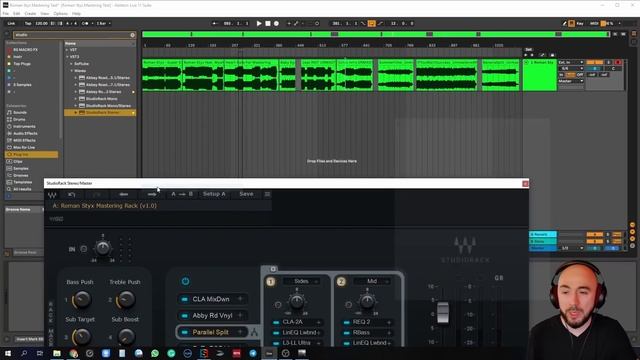Click the Setup A button
The width and height of the screenshot is (640, 360).
(x=214, y=194)
